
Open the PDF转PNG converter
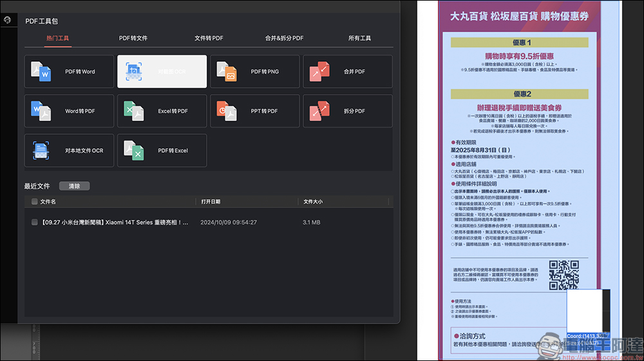click(x=255, y=72)
